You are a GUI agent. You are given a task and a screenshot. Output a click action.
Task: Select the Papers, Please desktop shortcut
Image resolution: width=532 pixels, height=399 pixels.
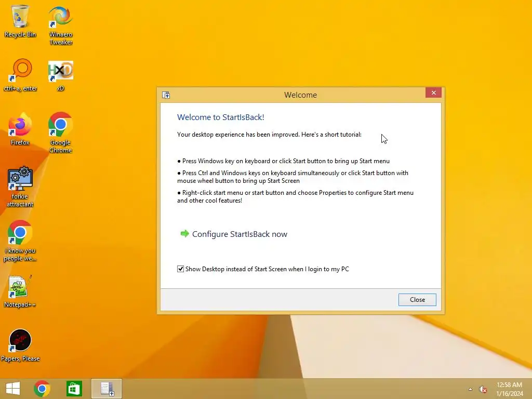[20, 345]
